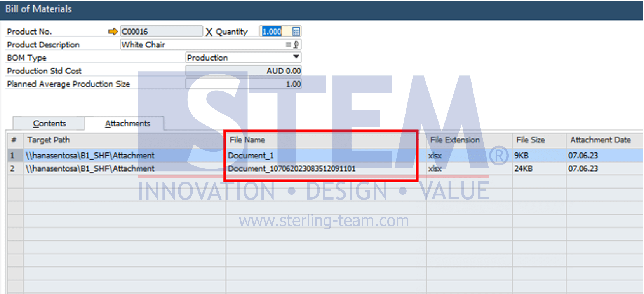Switch to the Contents tab
The height and width of the screenshot is (294, 644).
coord(49,123)
